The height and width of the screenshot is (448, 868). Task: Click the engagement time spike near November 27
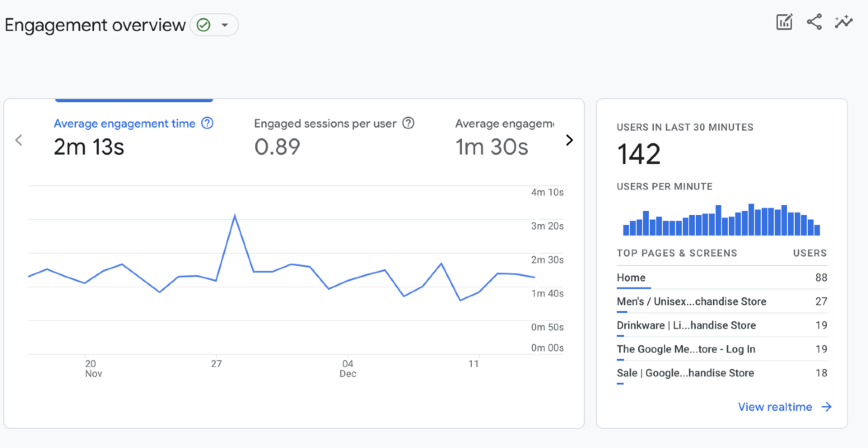235,214
